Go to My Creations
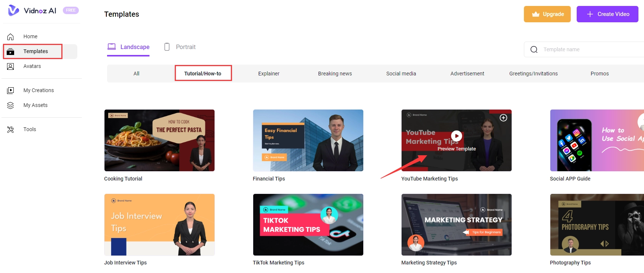Image resolution: width=644 pixels, height=273 pixels. coord(38,90)
